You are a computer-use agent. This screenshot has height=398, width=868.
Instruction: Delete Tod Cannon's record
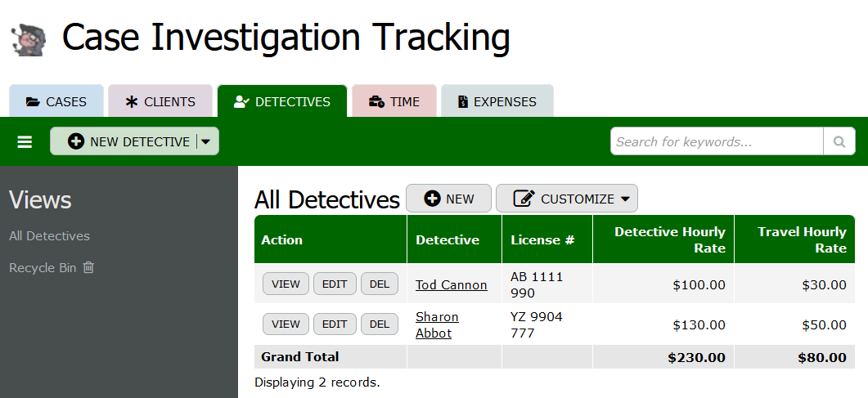[379, 284]
